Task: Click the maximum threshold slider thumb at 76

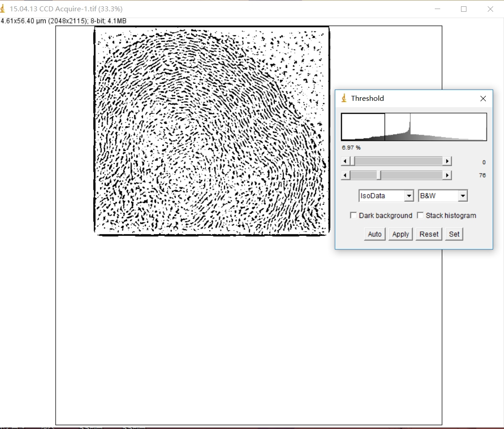Action: pyautogui.click(x=380, y=175)
